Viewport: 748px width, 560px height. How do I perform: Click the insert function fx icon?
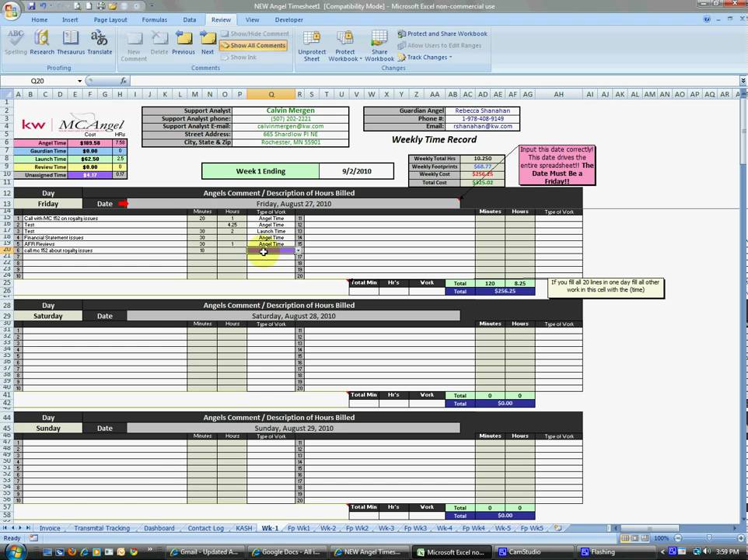124,81
